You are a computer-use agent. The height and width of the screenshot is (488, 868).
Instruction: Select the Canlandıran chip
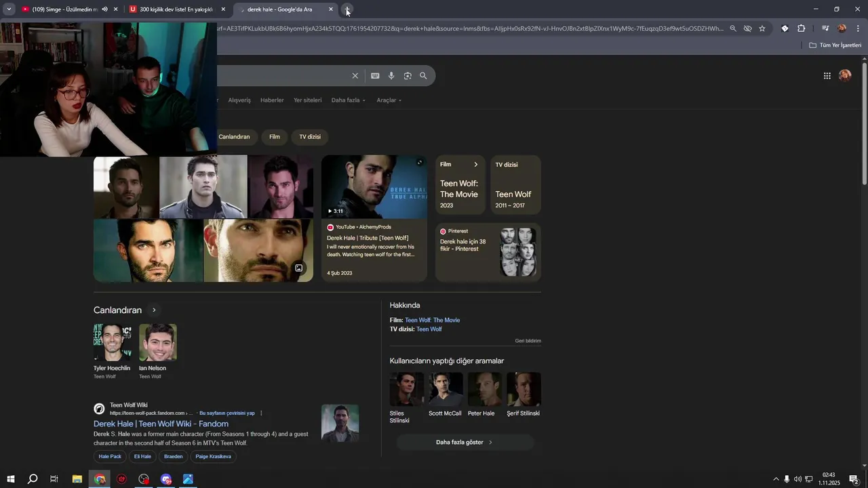pos(234,137)
